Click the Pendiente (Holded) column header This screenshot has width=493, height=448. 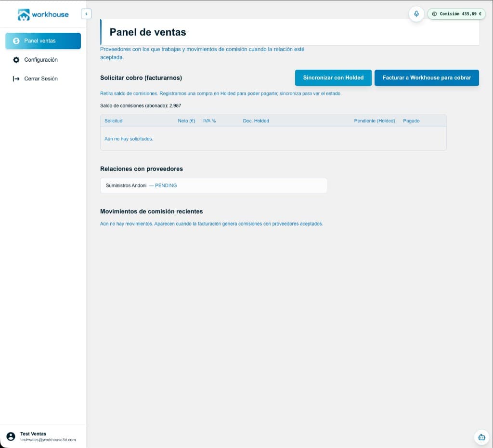(x=375, y=121)
